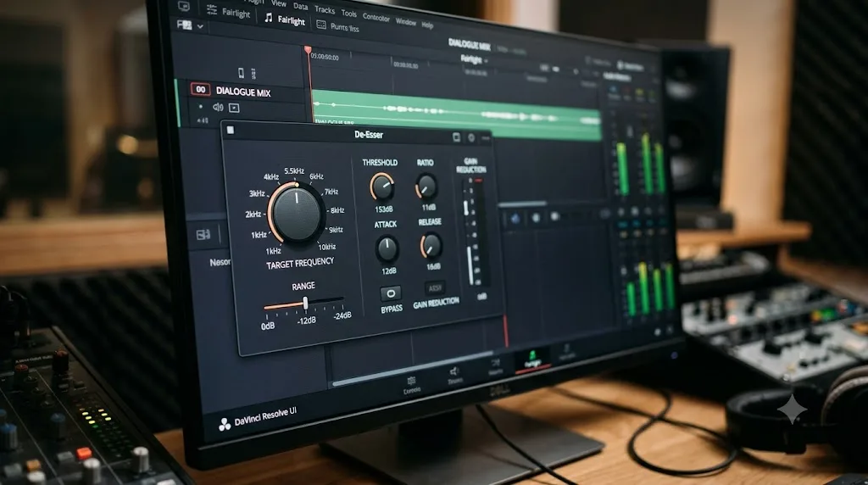Open the View menu

click(x=278, y=4)
